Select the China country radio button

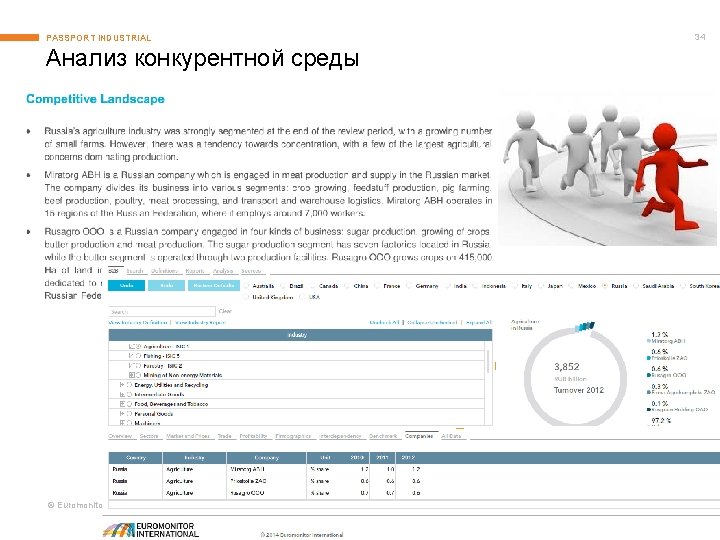[348, 286]
